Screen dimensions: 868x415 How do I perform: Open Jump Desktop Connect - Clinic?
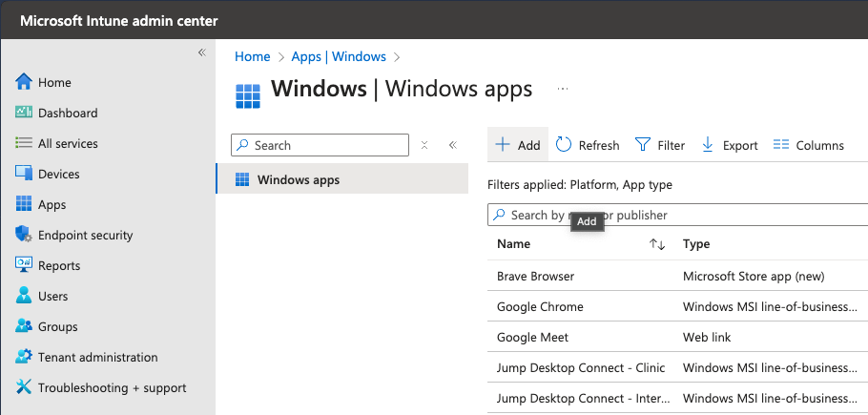[581, 367]
